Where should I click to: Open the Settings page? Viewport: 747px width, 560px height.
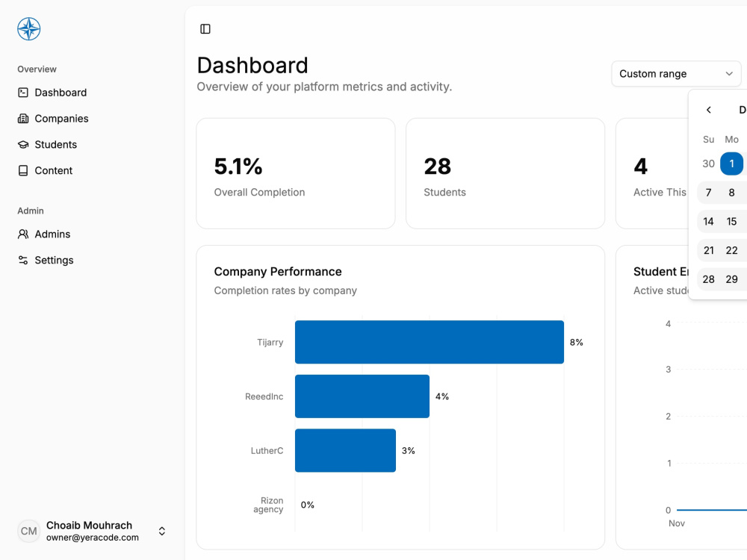point(54,260)
